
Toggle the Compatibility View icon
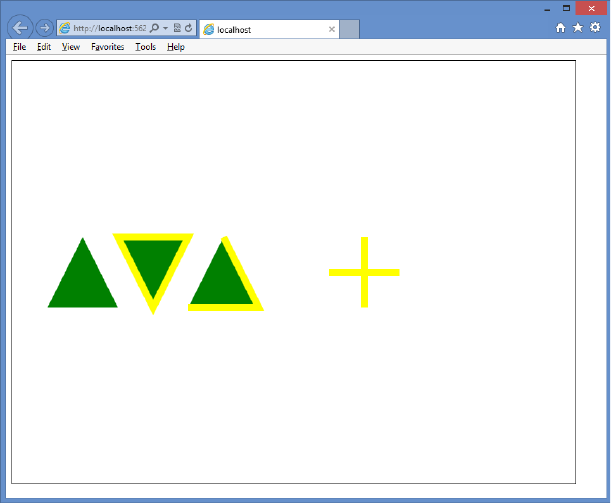coord(177,28)
